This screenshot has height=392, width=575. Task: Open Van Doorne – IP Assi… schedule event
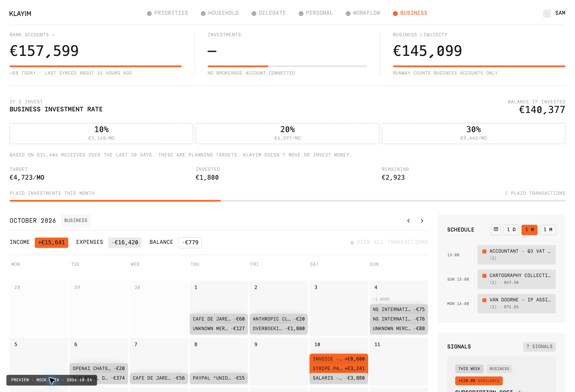516,303
